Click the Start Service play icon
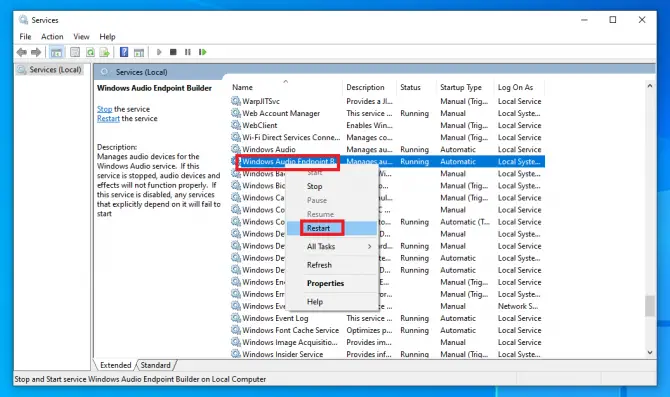The width and height of the screenshot is (670, 397). (159, 52)
